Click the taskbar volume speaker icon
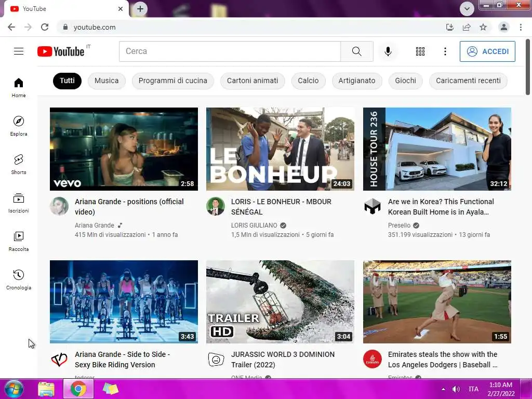Screen dimensions: 532x399 (456, 389)
